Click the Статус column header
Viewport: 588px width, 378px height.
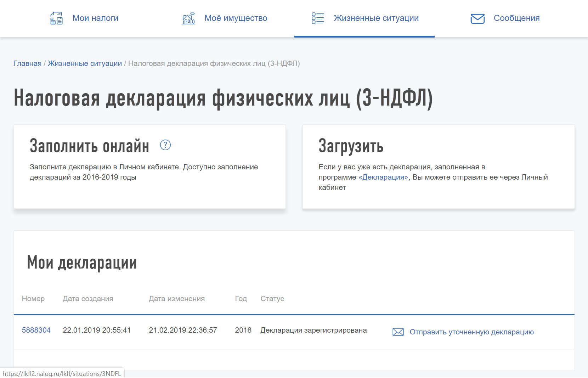pos(272,299)
